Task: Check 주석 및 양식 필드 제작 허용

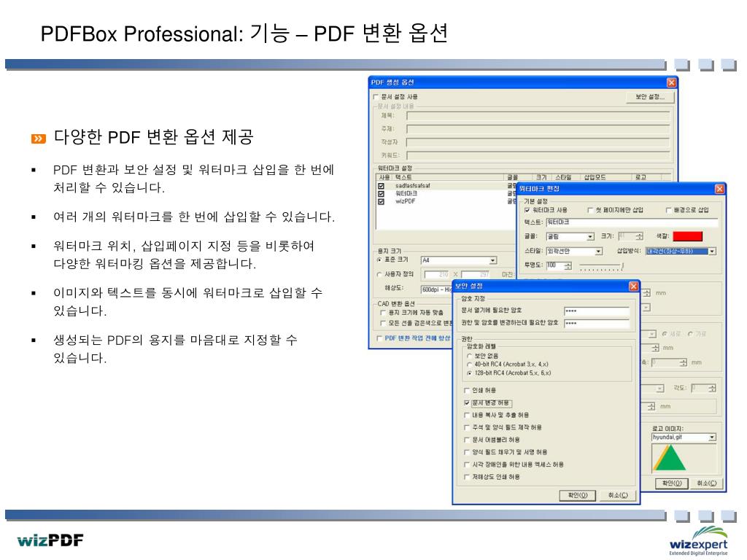Action: coord(467,427)
